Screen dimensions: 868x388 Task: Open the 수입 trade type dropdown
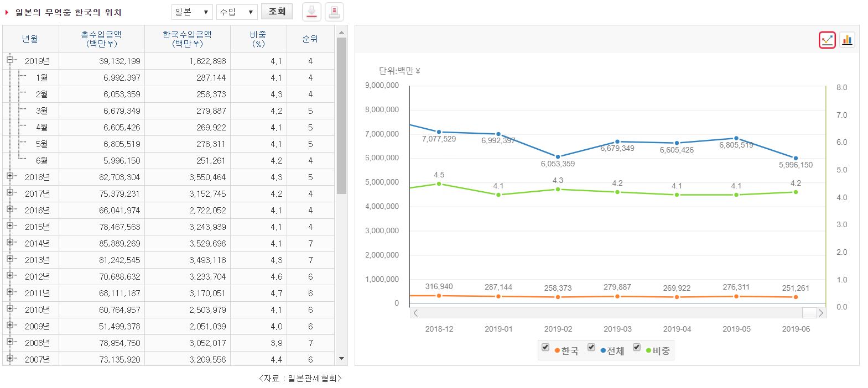(237, 12)
